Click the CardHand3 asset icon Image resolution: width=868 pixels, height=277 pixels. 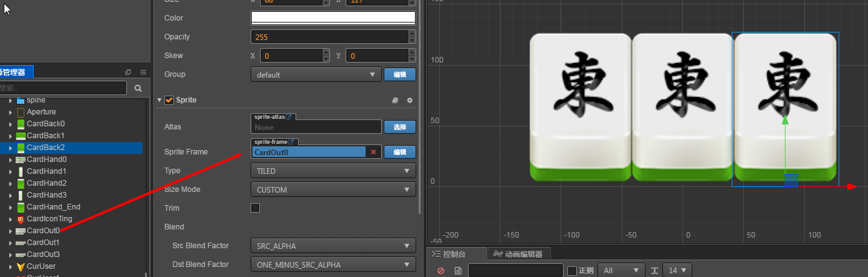(x=21, y=195)
